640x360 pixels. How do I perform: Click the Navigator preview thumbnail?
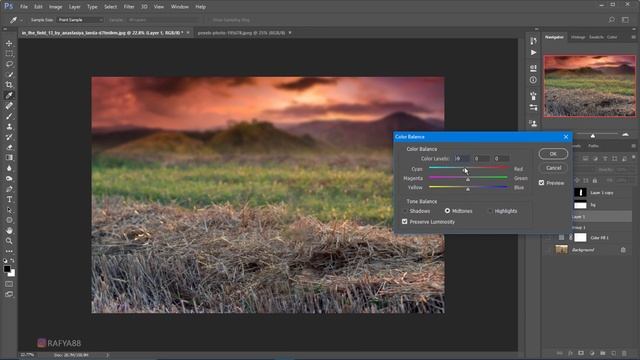[590, 86]
